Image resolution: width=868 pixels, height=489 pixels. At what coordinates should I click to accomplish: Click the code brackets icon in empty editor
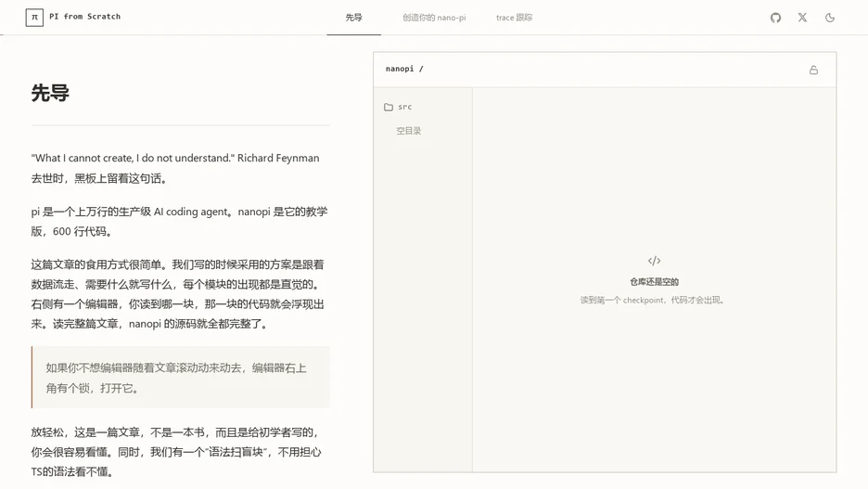(655, 261)
